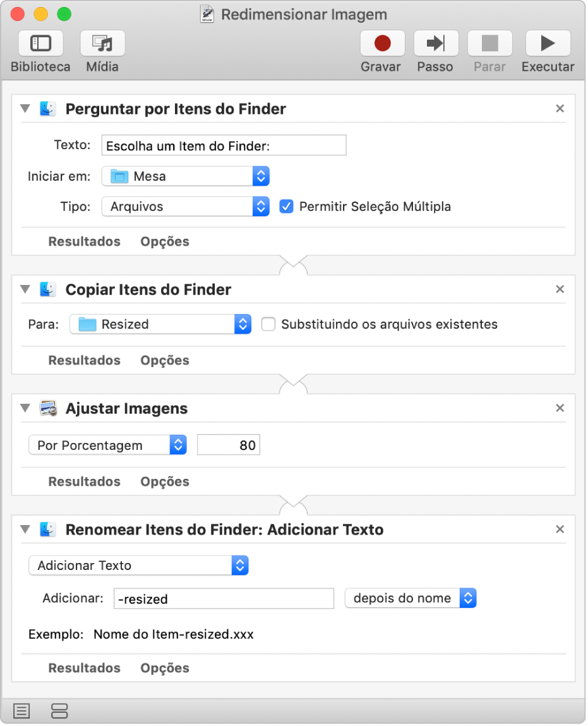The image size is (588, 726).
Task: Click Opções in the Renomear action
Action: (x=165, y=668)
